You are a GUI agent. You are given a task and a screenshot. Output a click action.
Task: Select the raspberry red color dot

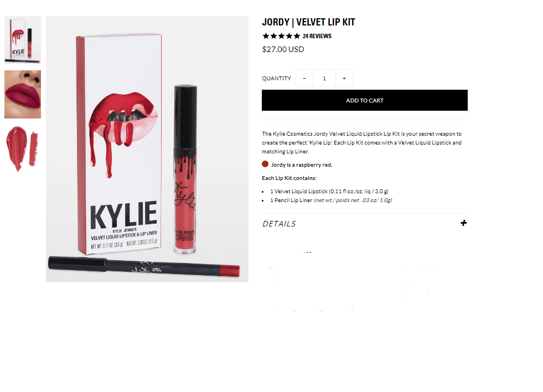pos(265,164)
